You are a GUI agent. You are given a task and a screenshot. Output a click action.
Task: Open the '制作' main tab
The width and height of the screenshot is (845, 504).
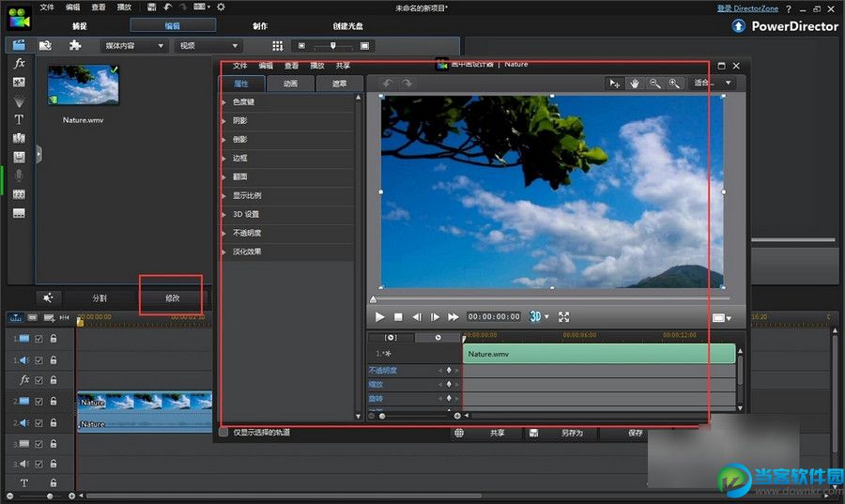[260, 26]
